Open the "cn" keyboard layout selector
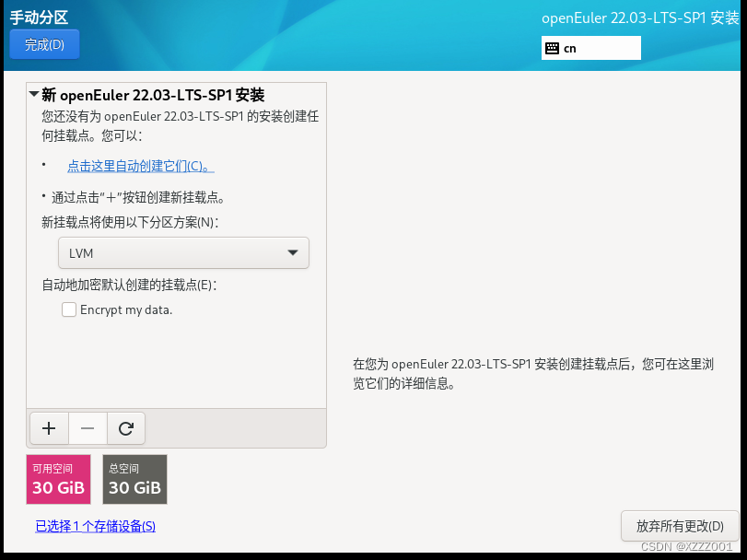This screenshot has height=560, width=747. coord(590,48)
